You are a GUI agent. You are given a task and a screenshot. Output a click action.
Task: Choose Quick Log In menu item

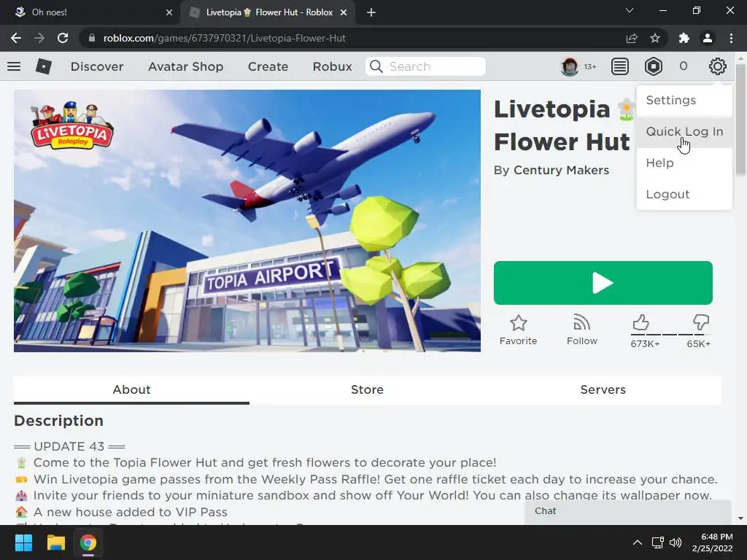click(x=684, y=131)
